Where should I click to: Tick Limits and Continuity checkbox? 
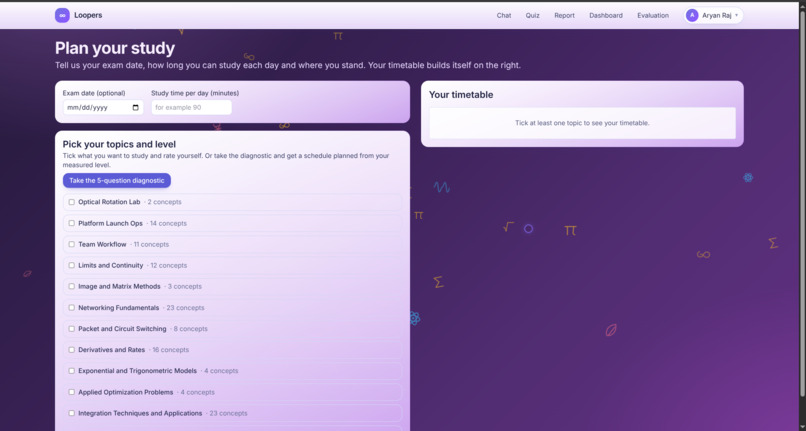pyautogui.click(x=71, y=265)
